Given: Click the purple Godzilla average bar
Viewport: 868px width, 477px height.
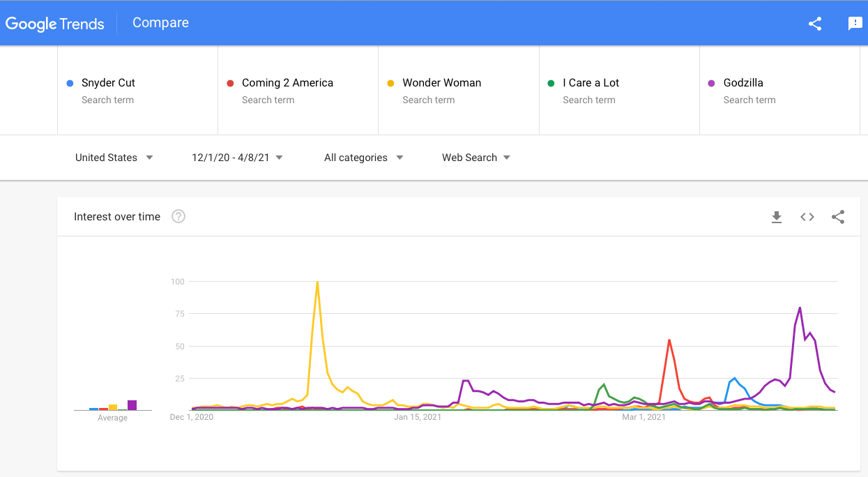Looking at the screenshot, I should (132, 405).
